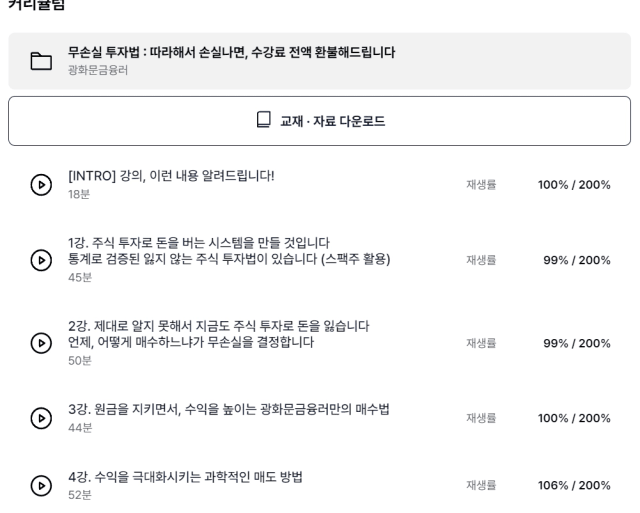Open lecture title [INTRO] 강의, 이런 내용 알려드립니다!
This screenshot has height=513, width=640.
pyautogui.click(x=171, y=176)
